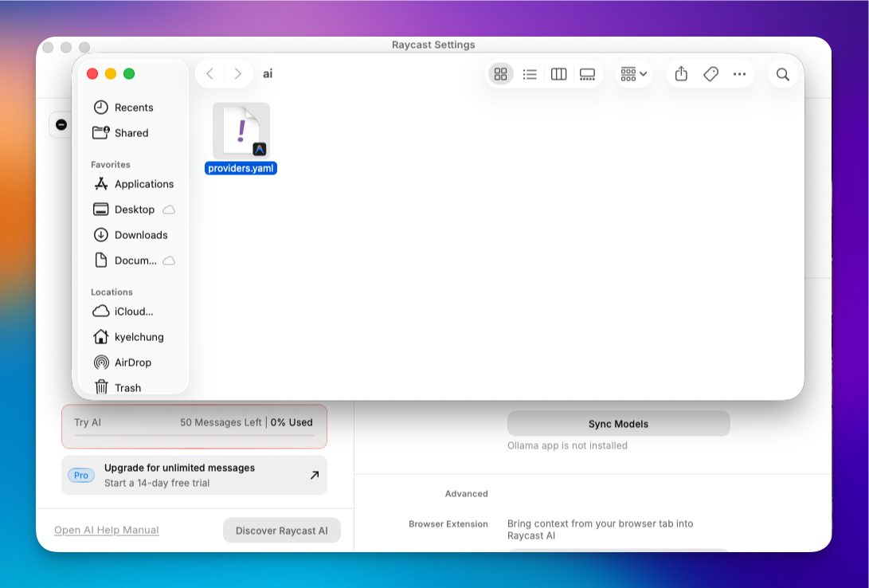Select Applications under Favorites
Image resolution: width=869 pixels, height=588 pixels.
click(144, 184)
